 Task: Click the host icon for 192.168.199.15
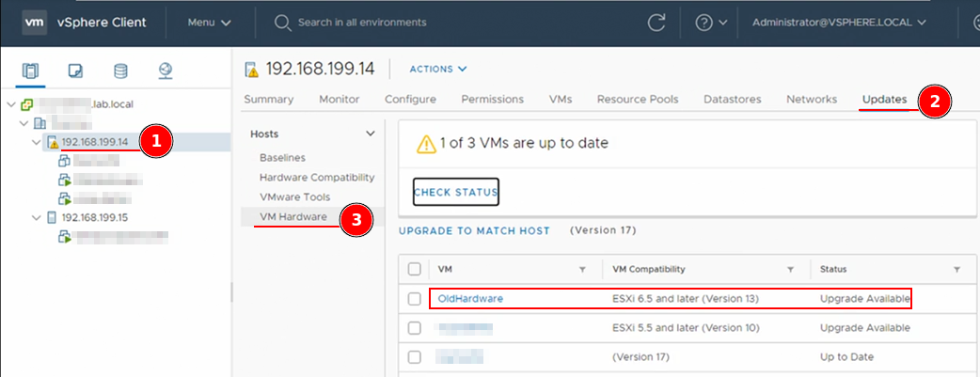[x=53, y=217]
